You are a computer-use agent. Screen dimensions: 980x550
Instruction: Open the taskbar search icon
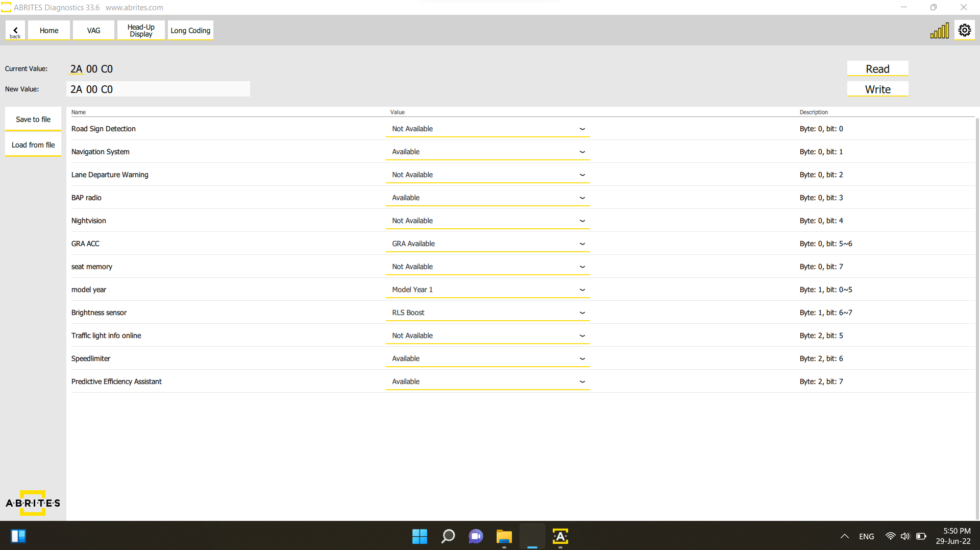pos(448,536)
